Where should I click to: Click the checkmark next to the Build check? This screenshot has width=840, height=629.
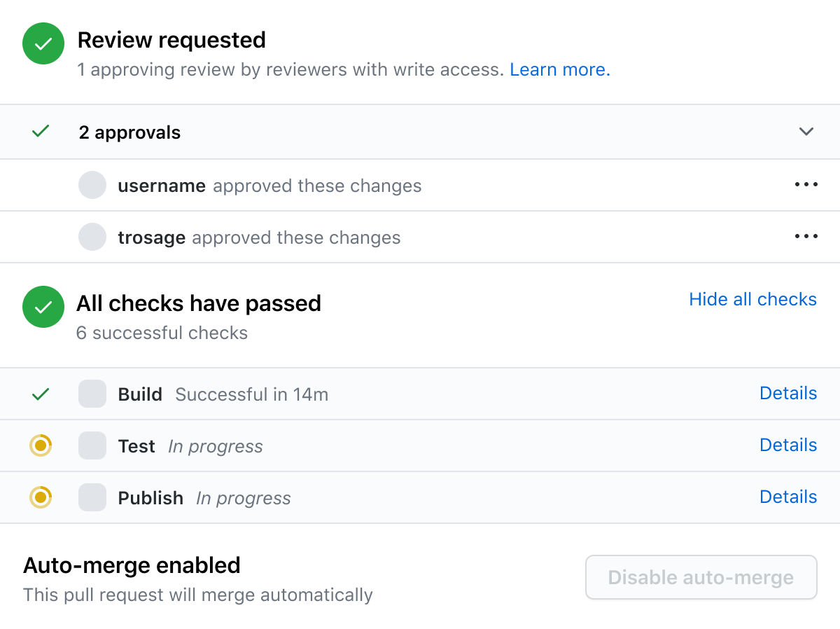point(41,394)
